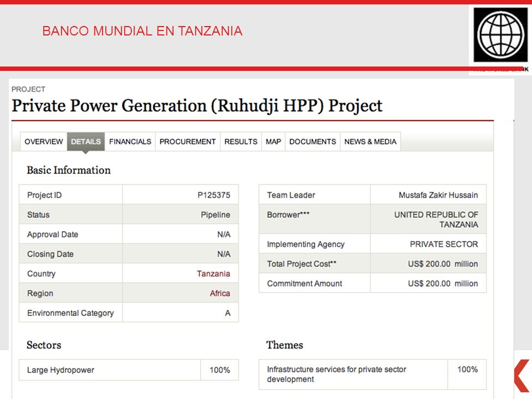Click the Country label cell
This screenshot has height=399, width=532.
click(70, 273)
